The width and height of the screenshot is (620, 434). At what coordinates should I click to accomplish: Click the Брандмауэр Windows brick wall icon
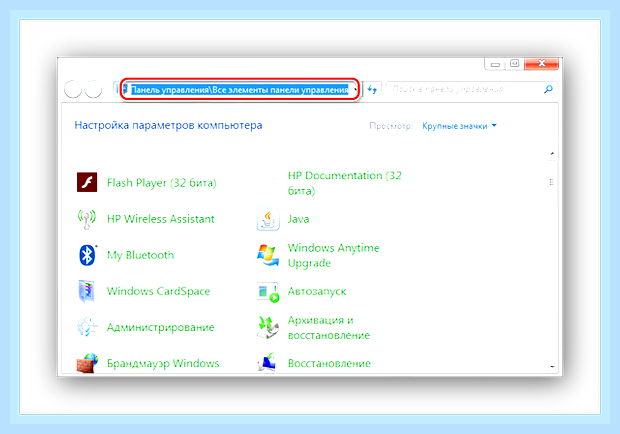coord(87,363)
